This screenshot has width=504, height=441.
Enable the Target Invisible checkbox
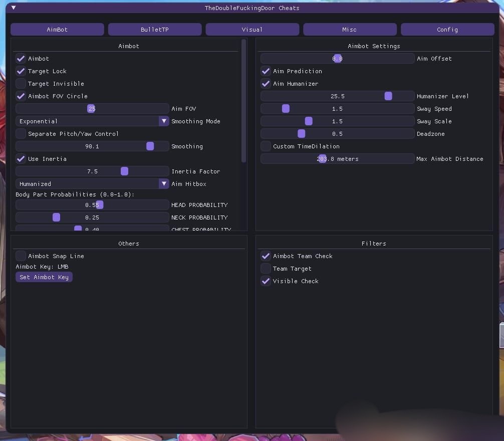point(21,84)
